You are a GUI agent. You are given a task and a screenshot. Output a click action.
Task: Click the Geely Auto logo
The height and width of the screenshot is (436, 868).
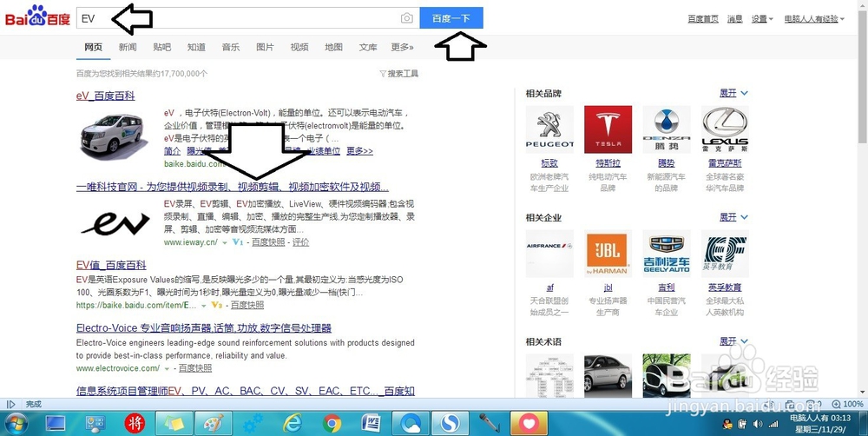667,254
